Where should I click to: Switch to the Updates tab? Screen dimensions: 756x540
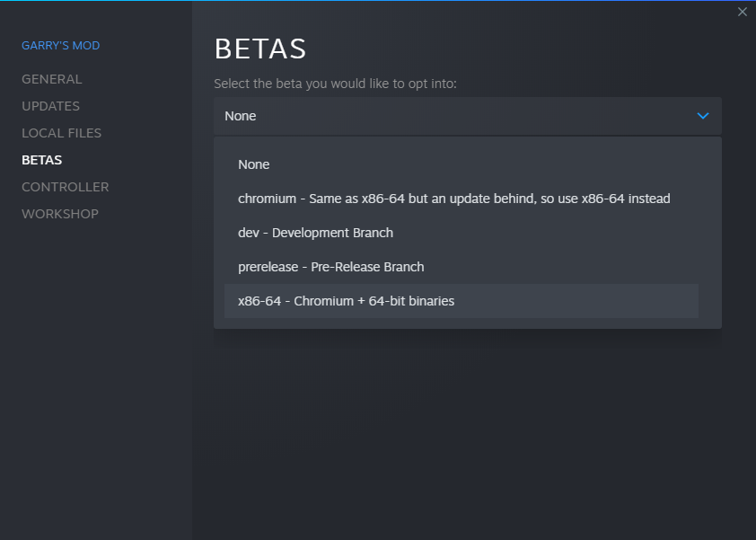pyautogui.click(x=50, y=106)
